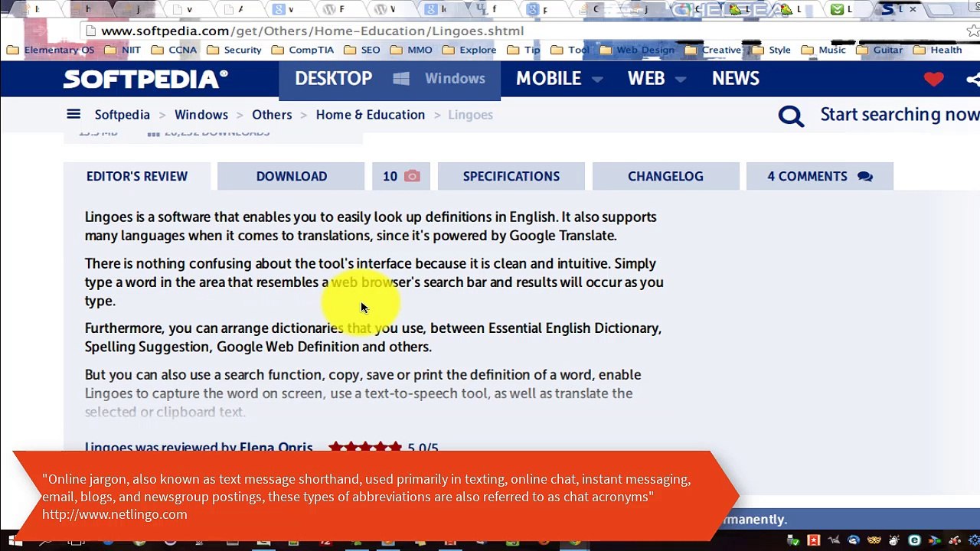Click the Windows breadcrumb link
Screen dimensions: 980x551
click(201, 115)
